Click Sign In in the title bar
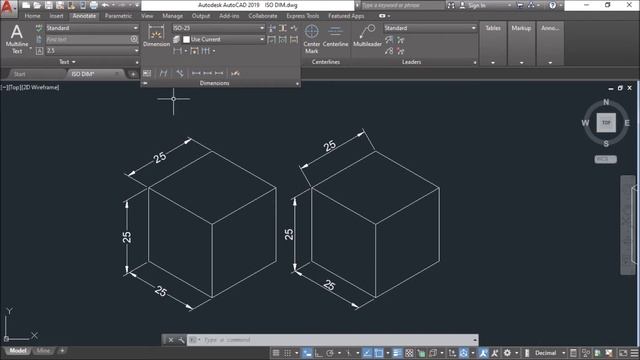The height and width of the screenshot is (360, 640). (x=477, y=5)
